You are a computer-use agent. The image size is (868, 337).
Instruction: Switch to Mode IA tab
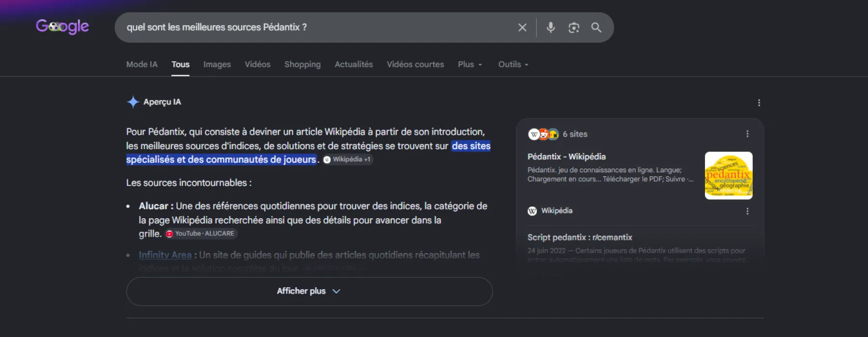coord(142,64)
